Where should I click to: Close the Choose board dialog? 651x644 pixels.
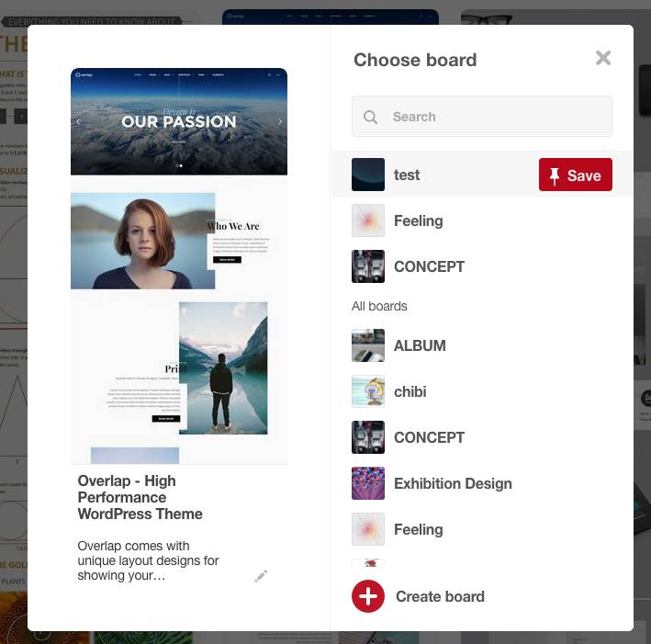coord(603,59)
